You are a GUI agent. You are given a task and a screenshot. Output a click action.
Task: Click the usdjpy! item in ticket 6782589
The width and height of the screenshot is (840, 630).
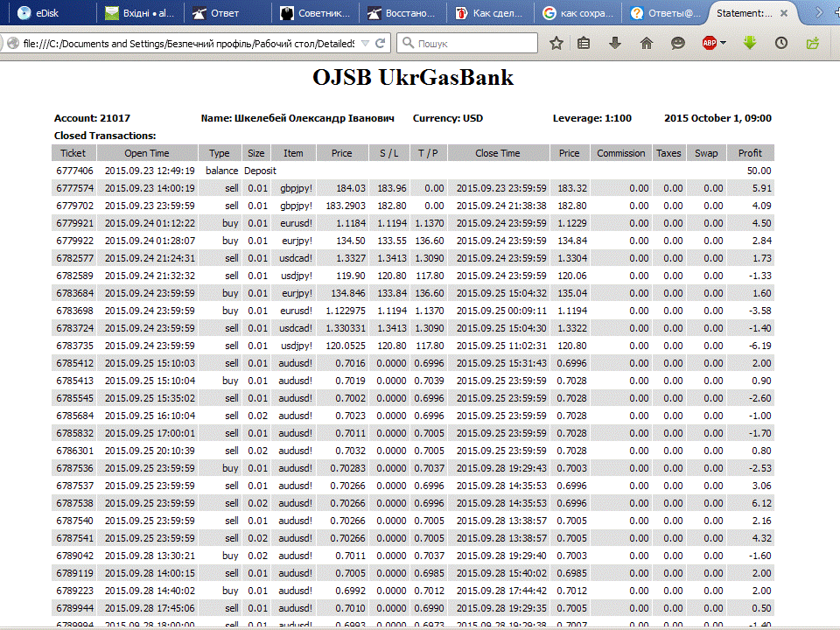297,276
